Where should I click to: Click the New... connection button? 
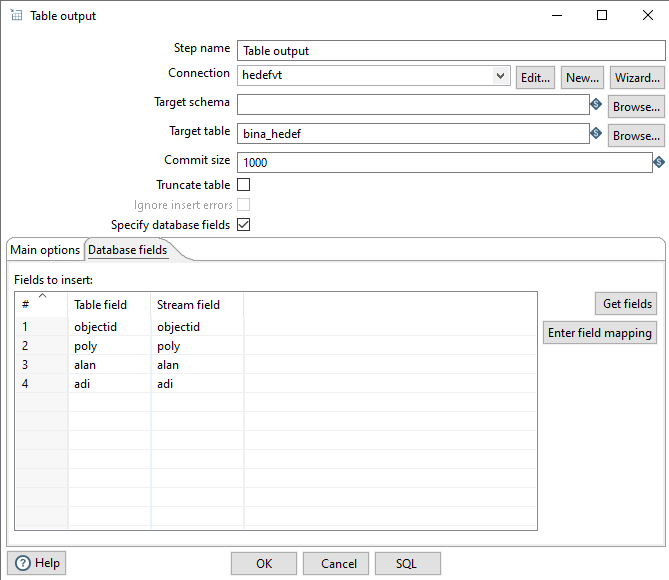click(x=582, y=78)
